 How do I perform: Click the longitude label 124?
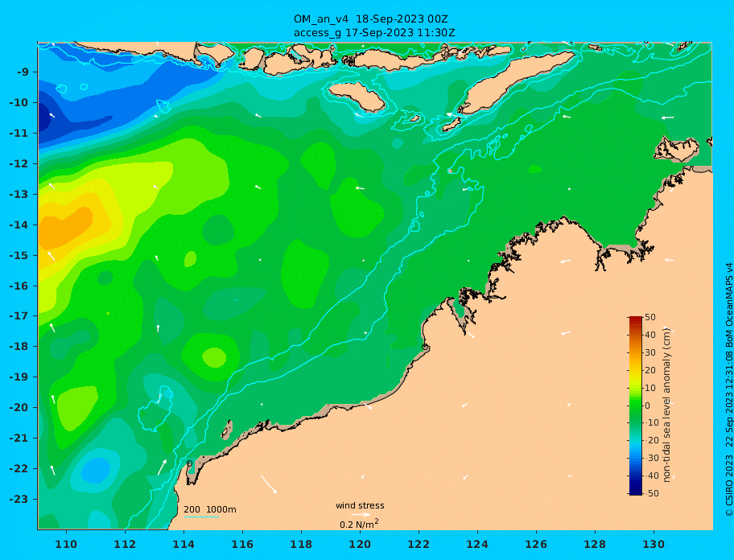[x=477, y=545]
